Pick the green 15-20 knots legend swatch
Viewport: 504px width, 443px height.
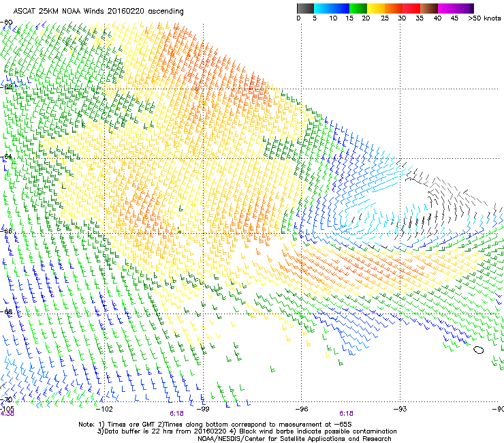pos(358,8)
